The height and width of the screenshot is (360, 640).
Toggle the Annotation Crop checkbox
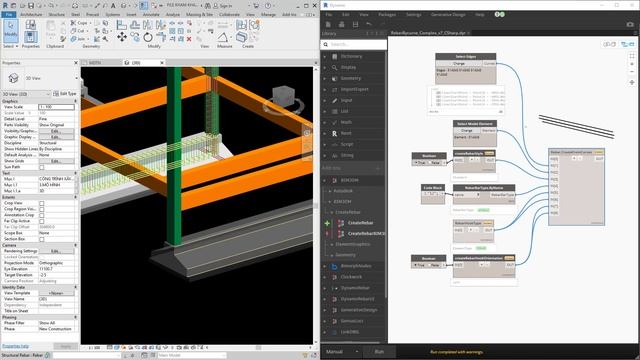pyautogui.click(x=42, y=215)
